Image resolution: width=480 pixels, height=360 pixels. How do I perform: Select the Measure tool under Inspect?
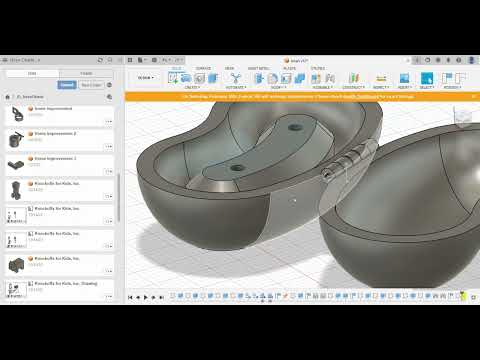point(381,78)
